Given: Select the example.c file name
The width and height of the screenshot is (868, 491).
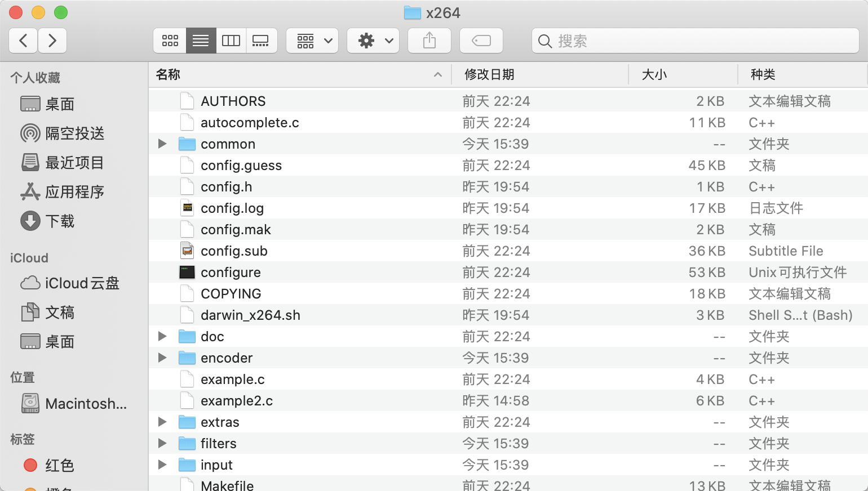Looking at the screenshot, I should point(233,380).
